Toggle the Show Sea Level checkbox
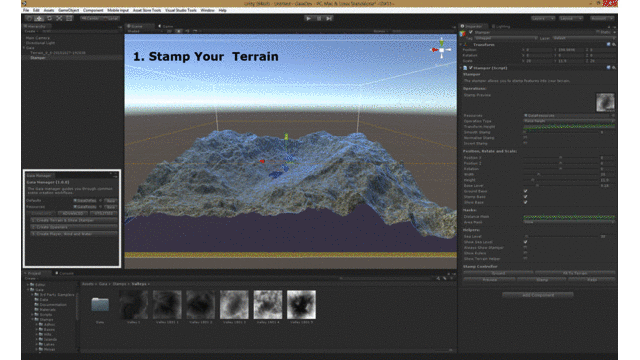Image resolution: width=640 pixels, height=360 pixels. pyautogui.click(x=525, y=242)
